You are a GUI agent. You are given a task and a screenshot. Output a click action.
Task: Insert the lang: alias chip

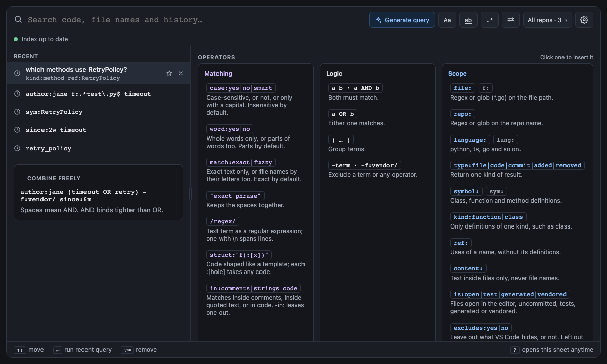[506, 140]
